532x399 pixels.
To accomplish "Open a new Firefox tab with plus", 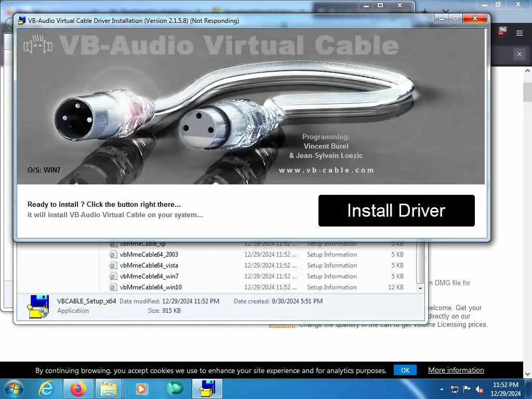I will click(425, 11).
